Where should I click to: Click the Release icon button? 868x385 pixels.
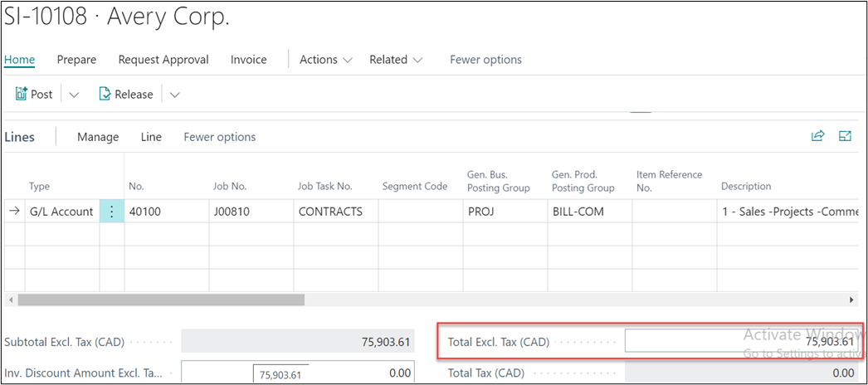pos(126,95)
